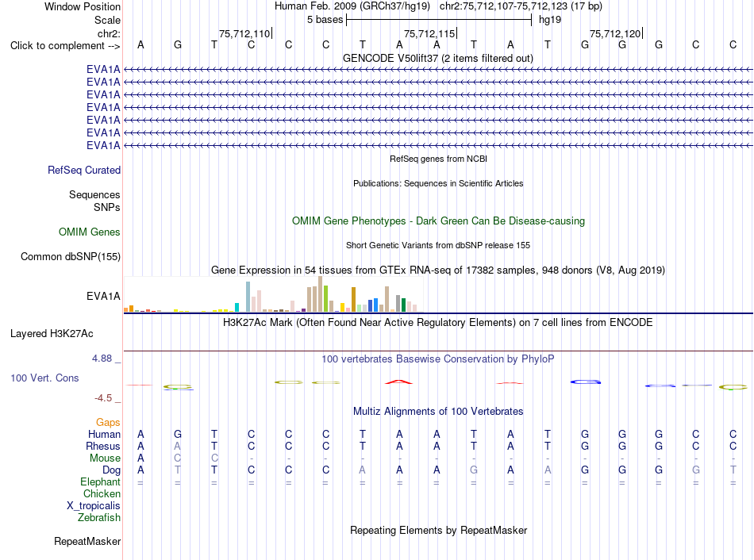This screenshot has height=560, width=754.
Task: Open GENCODE V50lift37 track title
Action: click(x=438, y=58)
